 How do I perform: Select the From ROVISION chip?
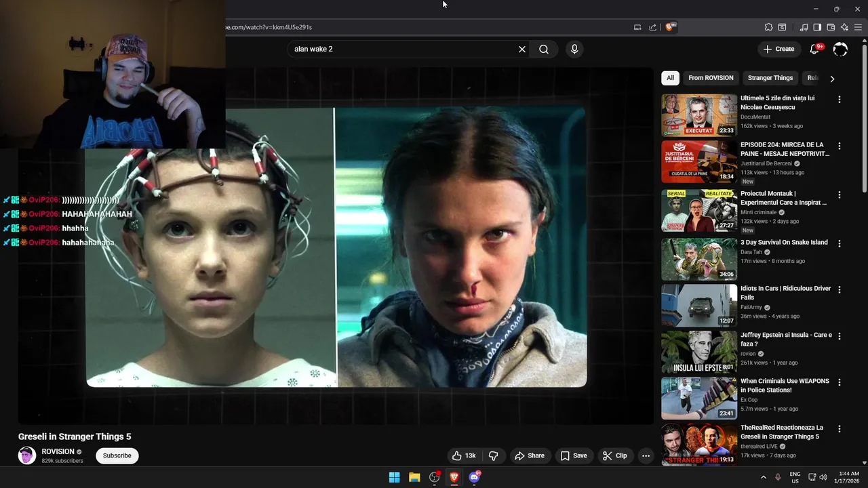(711, 78)
